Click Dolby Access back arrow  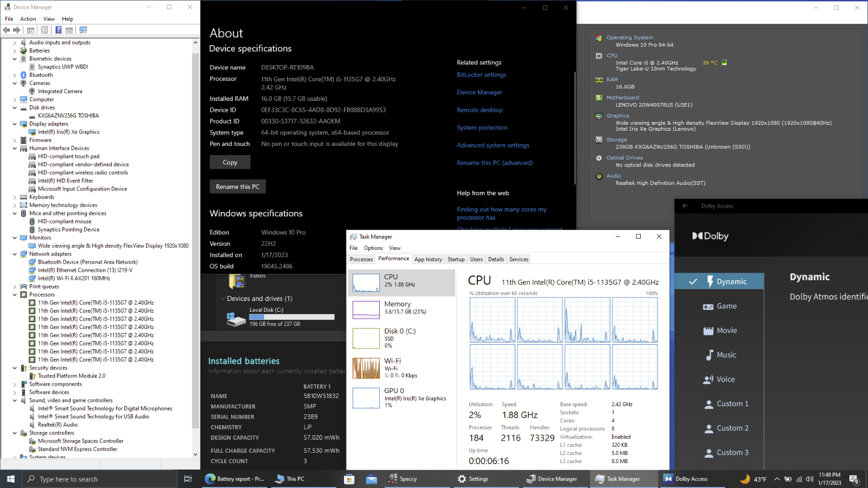pyautogui.click(x=685, y=206)
